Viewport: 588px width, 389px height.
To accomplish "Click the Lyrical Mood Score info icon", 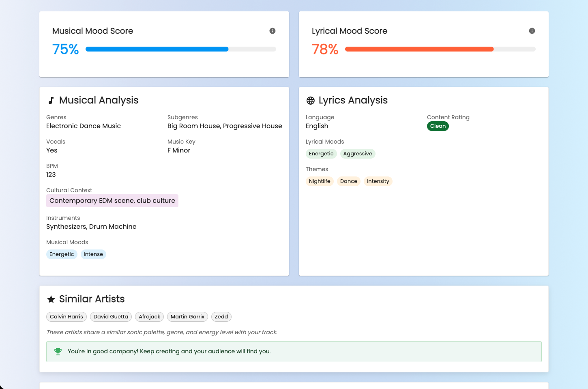I will click(x=532, y=31).
